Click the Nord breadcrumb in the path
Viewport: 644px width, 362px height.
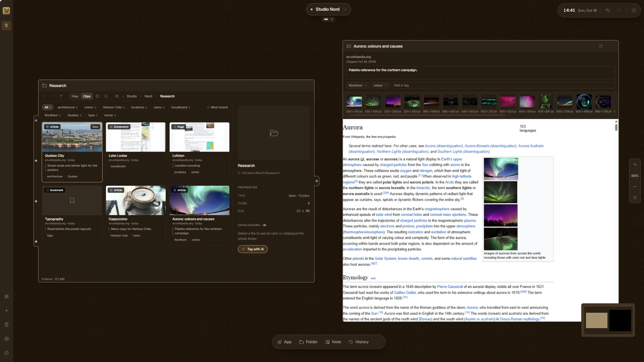click(148, 96)
